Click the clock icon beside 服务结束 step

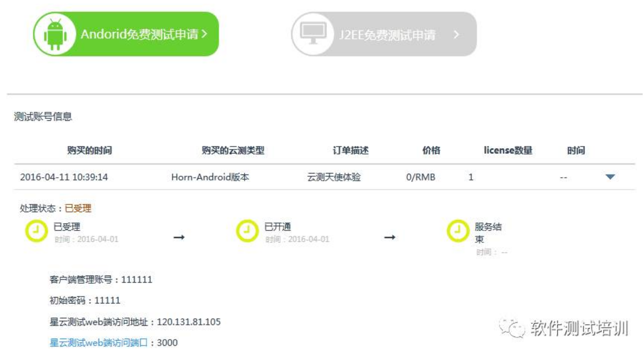coord(458,231)
